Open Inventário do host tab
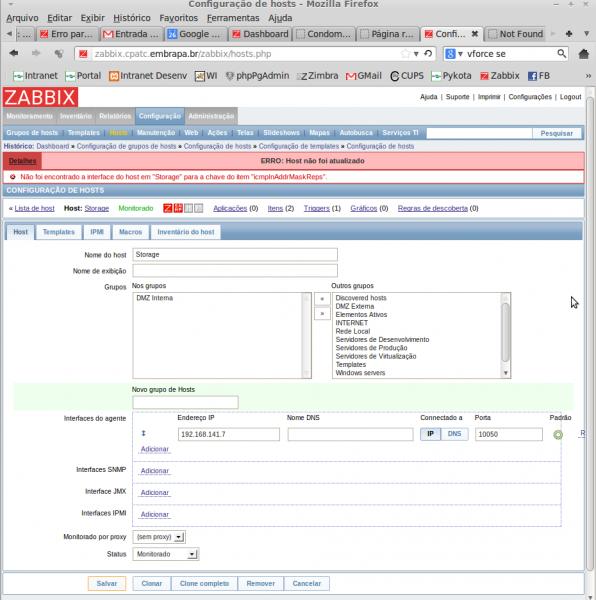 pyautogui.click(x=186, y=232)
